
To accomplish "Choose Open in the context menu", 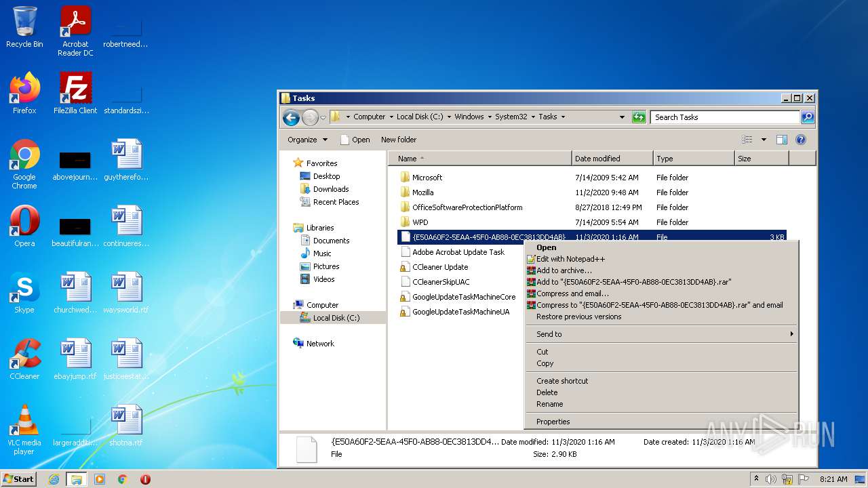I will coord(662,247).
